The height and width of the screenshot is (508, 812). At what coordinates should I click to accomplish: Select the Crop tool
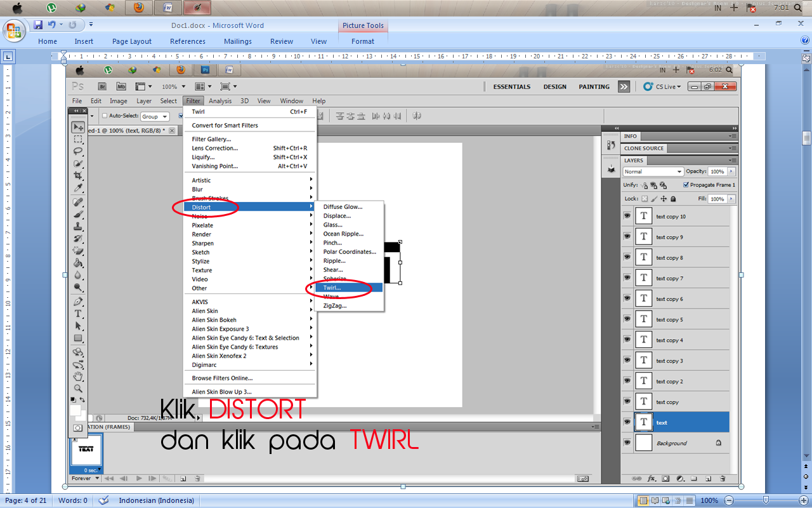pos(78,175)
